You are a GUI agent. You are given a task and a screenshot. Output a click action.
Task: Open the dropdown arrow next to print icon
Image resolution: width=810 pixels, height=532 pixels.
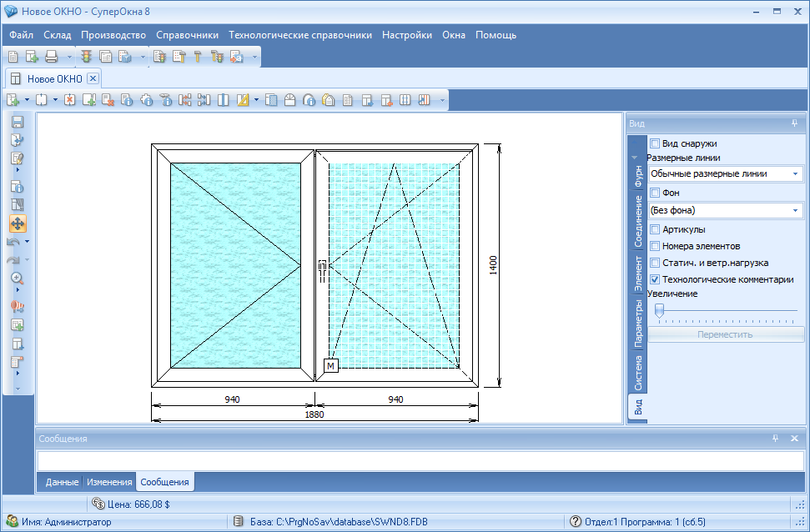coord(68,57)
